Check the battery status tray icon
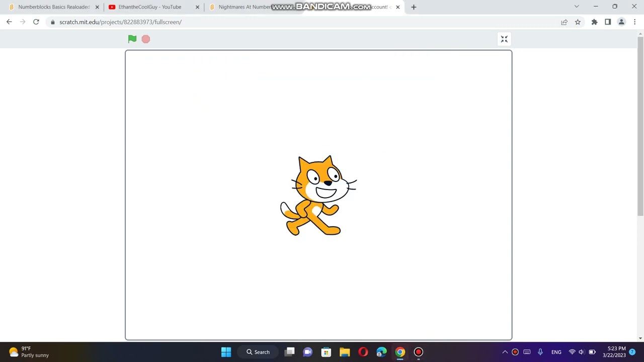This screenshot has height=362, width=644. coord(592,352)
